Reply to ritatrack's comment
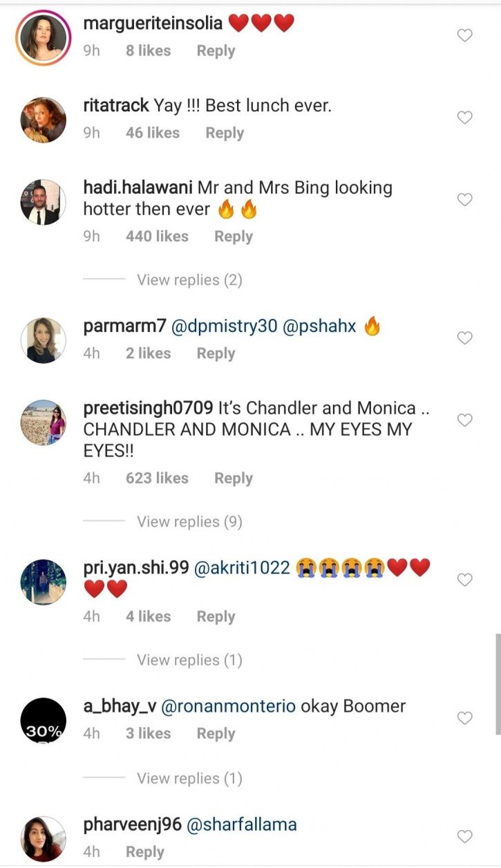The height and width of the screenshot is (868, 501). (x=224, y=132)
